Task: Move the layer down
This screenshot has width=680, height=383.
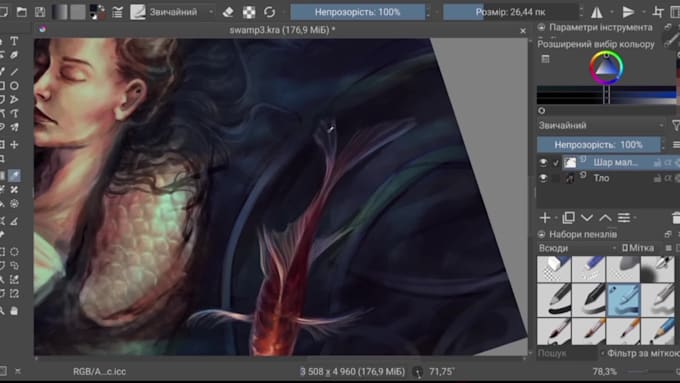Action: (x=587, y=218)
